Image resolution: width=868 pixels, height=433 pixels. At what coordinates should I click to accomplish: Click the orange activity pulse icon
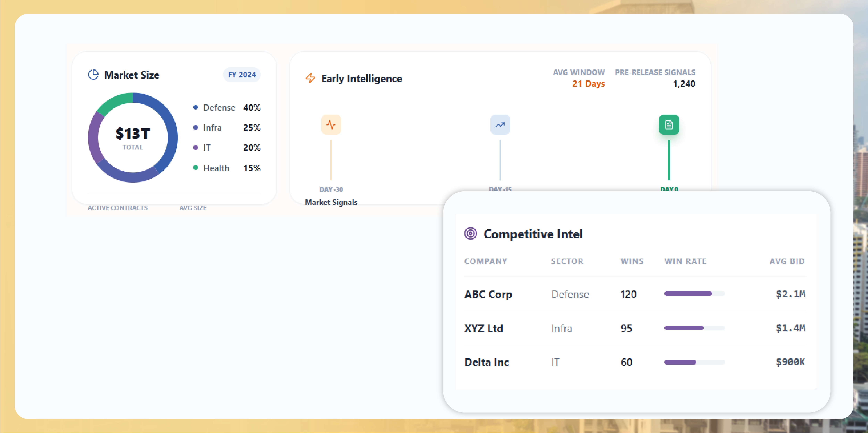click(x=331, y=125)
